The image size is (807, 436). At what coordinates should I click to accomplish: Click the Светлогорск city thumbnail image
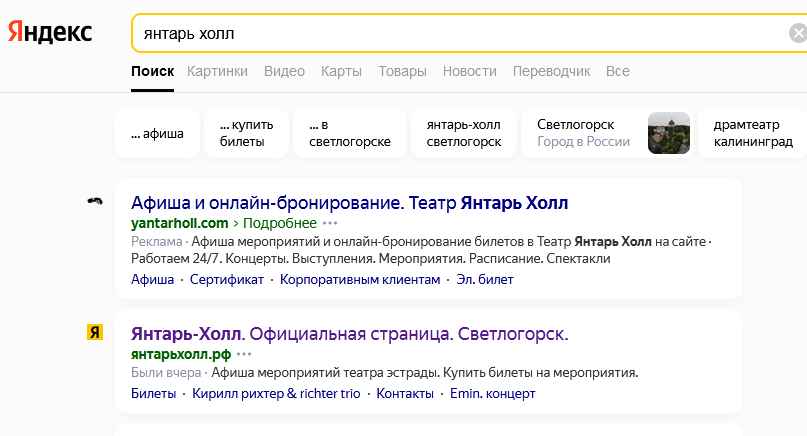click(669, 133)
